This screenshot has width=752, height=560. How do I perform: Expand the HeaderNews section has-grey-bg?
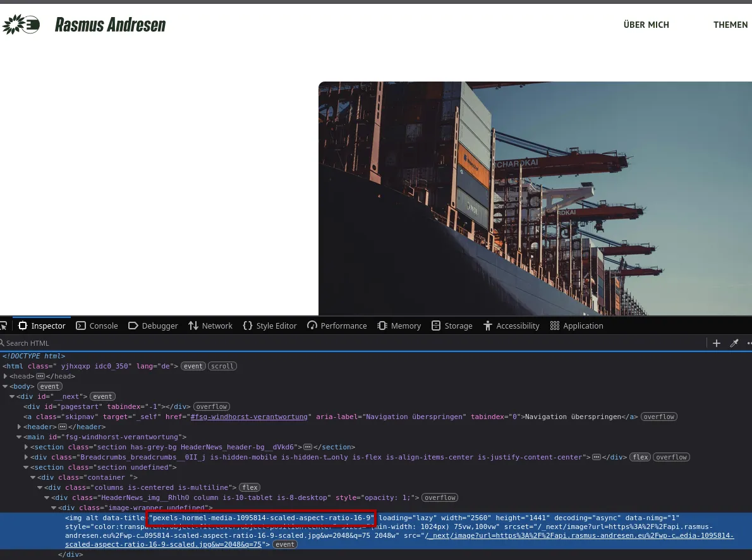(x=26, y=447)
